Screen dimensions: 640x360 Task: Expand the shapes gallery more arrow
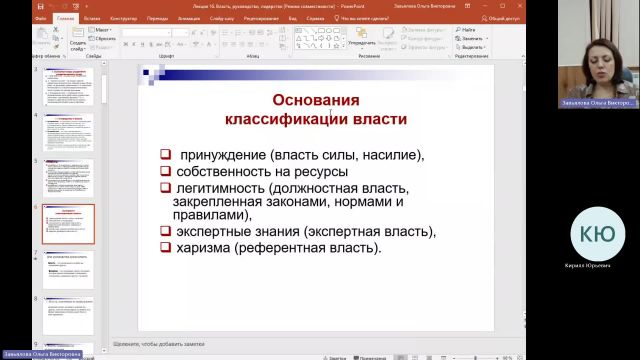point(344,46)
